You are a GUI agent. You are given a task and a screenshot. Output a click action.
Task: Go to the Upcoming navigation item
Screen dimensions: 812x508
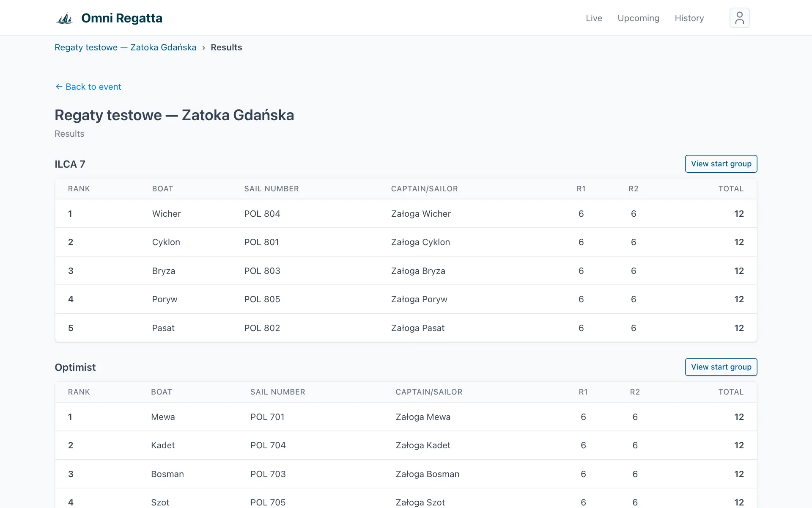point(638,18)
